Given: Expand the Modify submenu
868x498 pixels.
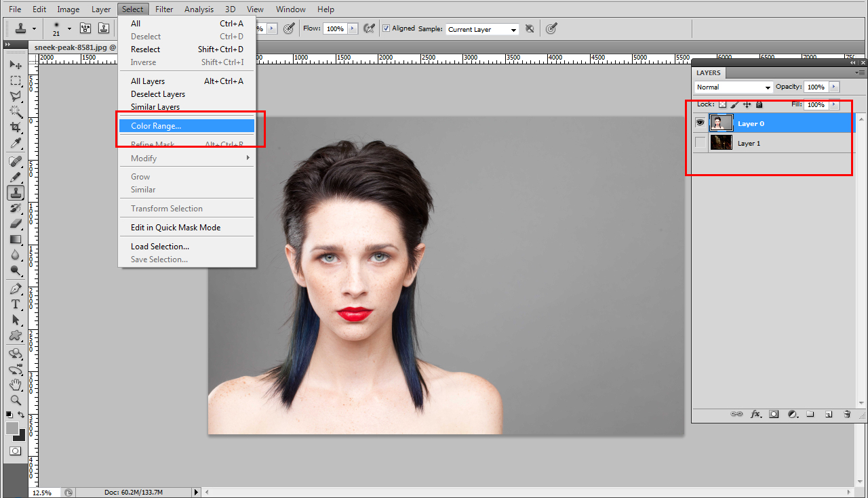Looking at the screenshot, I should 186,158.
